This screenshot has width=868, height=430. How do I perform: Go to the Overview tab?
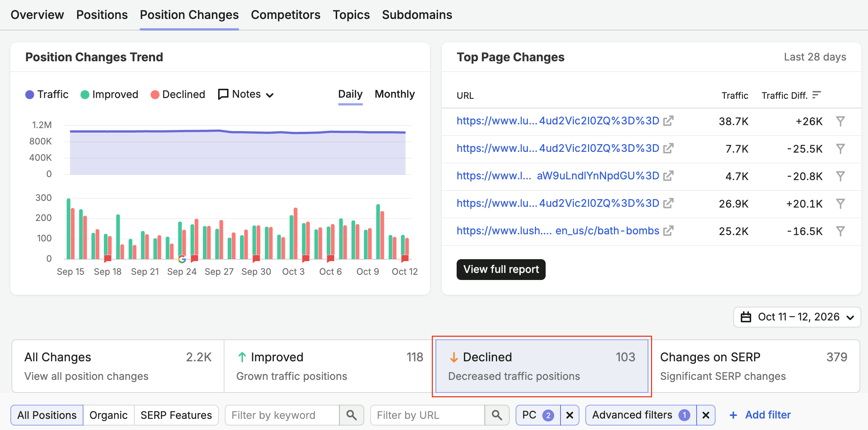click(x=37, y=15)
